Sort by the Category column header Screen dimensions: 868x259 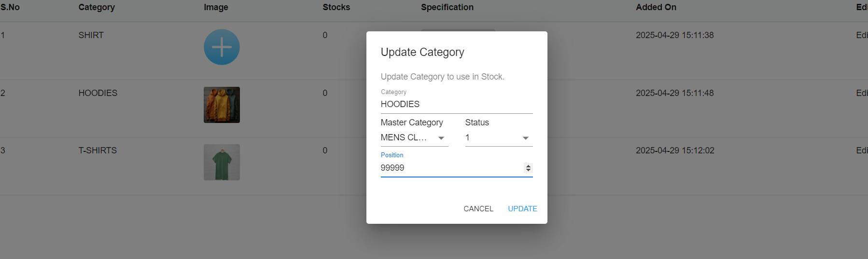[97, 7]
